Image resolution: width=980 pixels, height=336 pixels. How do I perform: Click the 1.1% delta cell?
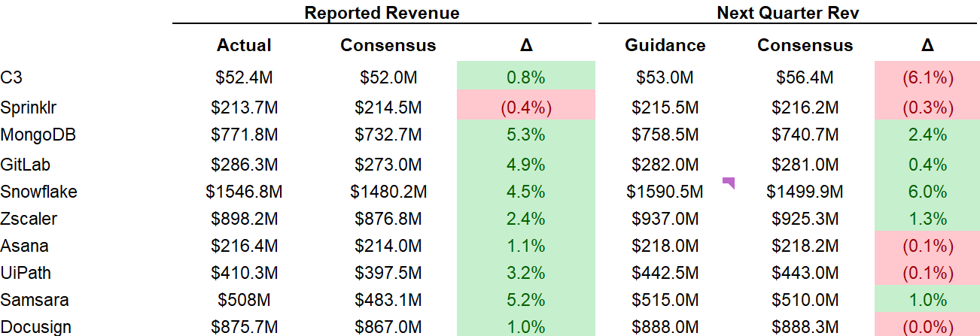(x=526, y=246)
